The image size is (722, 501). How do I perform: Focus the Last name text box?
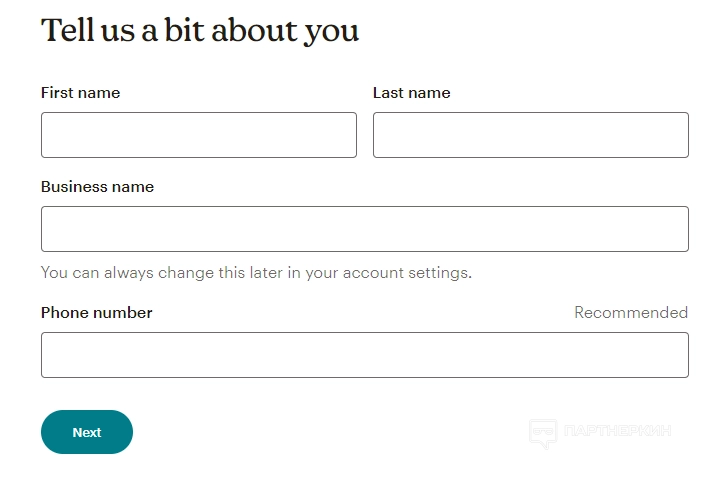tap(530, 135)
